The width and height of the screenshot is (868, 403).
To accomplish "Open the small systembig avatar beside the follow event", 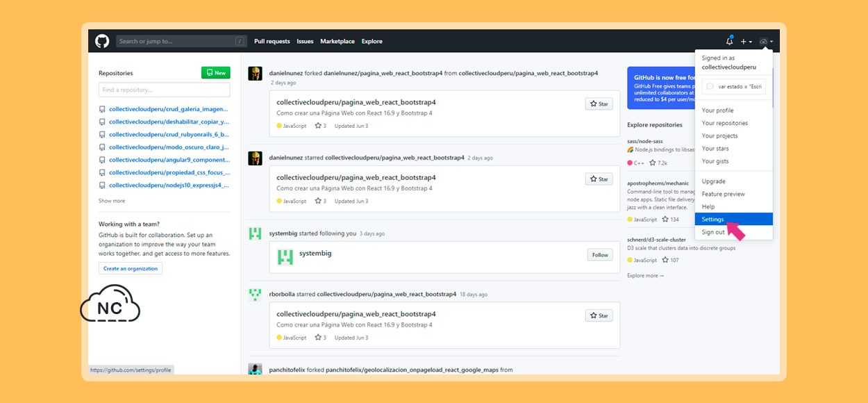I will tap(256, 233).
